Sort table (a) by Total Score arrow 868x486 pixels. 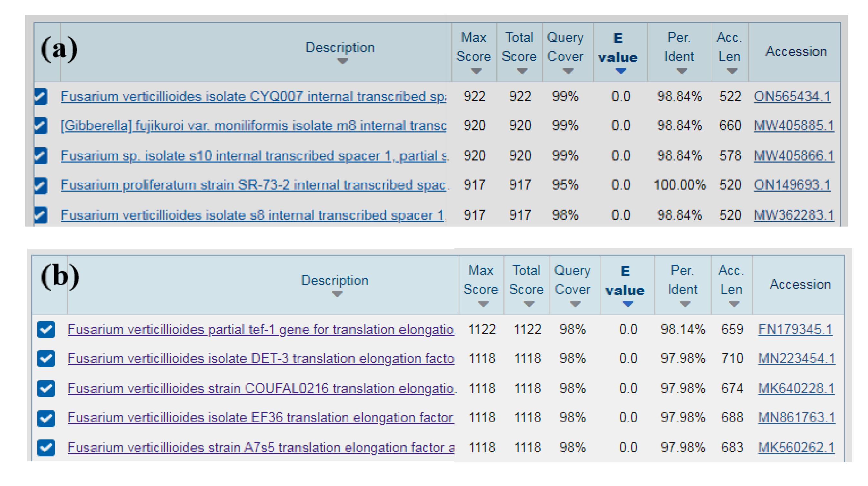coord(522,71)
